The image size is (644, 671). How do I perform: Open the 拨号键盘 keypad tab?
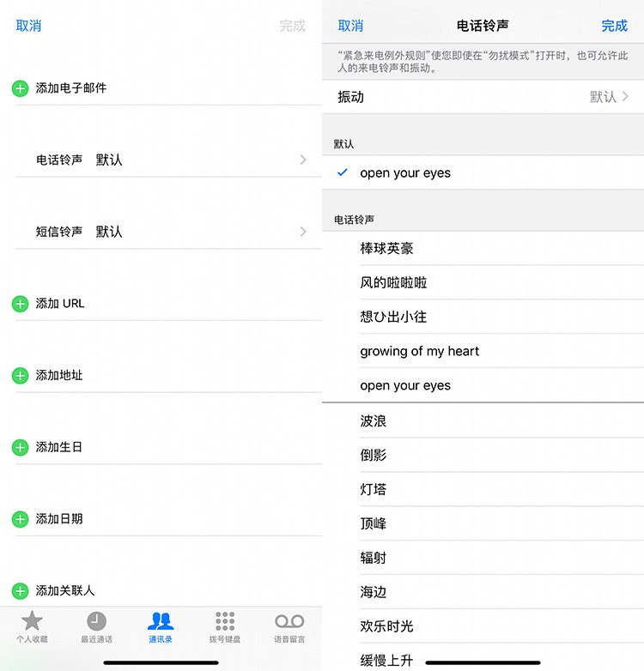click(225, 627)
